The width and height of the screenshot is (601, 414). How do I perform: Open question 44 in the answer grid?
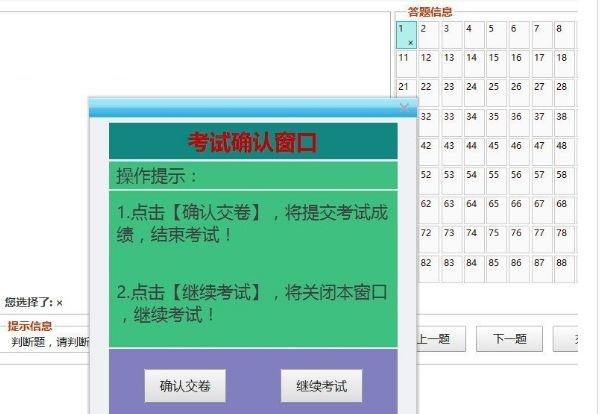point(474,152)
